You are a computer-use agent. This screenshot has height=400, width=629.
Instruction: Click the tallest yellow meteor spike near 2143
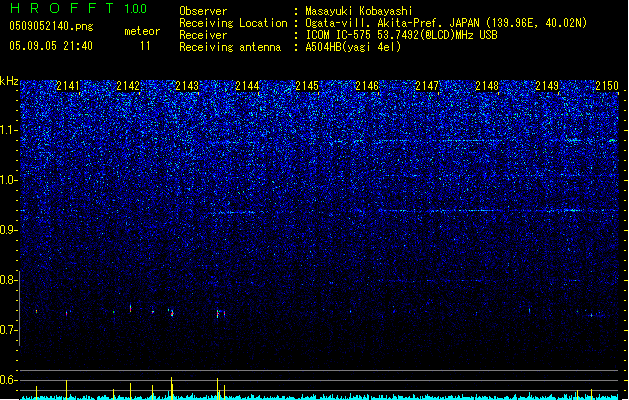pyautogui.click(x=172, y=388)
